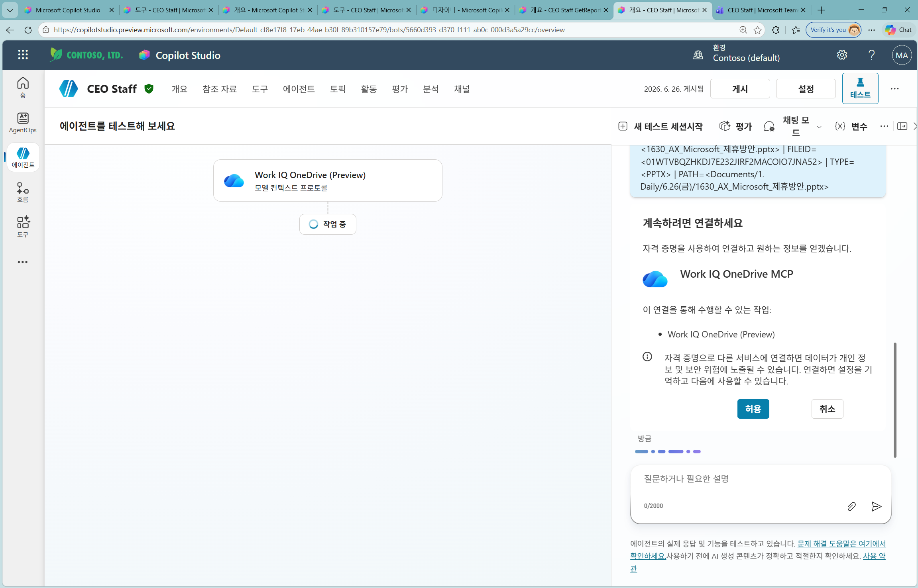This screenshot has width=918, height=588.
Task: Bookmark this page with the star icon
Action: click(757, 30)
